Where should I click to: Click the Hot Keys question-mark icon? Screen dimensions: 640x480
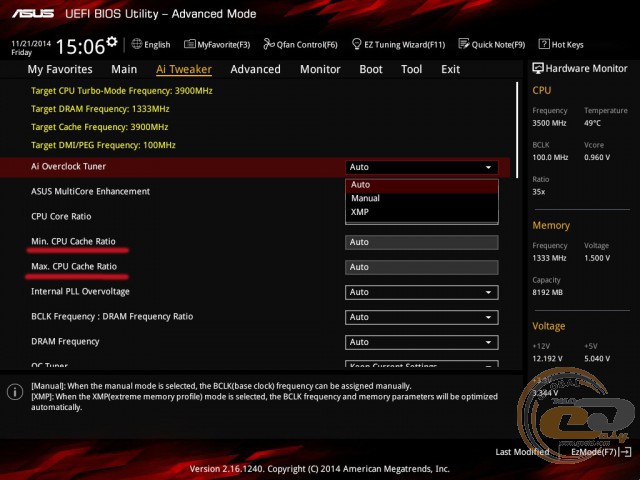(544, 44)
